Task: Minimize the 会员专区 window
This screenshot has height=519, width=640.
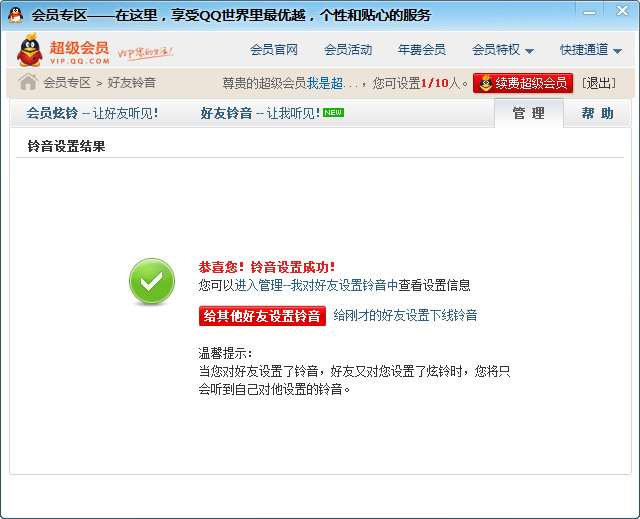Action: (589, 13)
